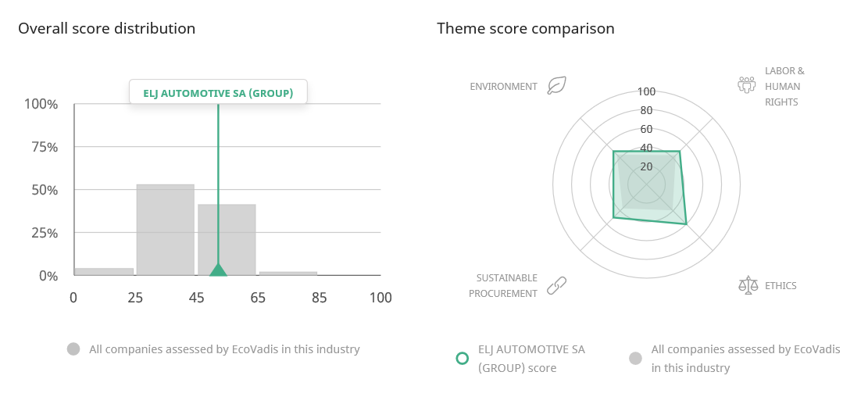868x404 pixels.
Task: Click the Overall score distribution heading
Action: coord(107,28)
